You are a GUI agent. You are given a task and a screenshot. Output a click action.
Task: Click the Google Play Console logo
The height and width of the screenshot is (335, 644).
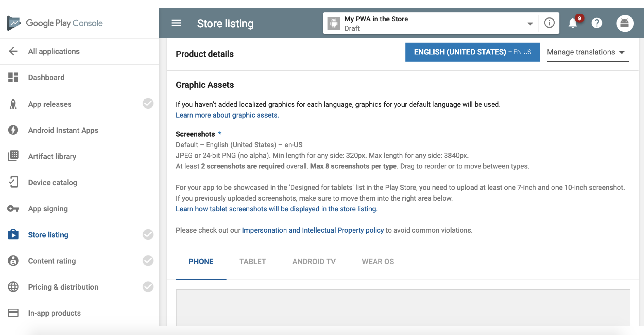pyautogui.click(x=14, y=23)
